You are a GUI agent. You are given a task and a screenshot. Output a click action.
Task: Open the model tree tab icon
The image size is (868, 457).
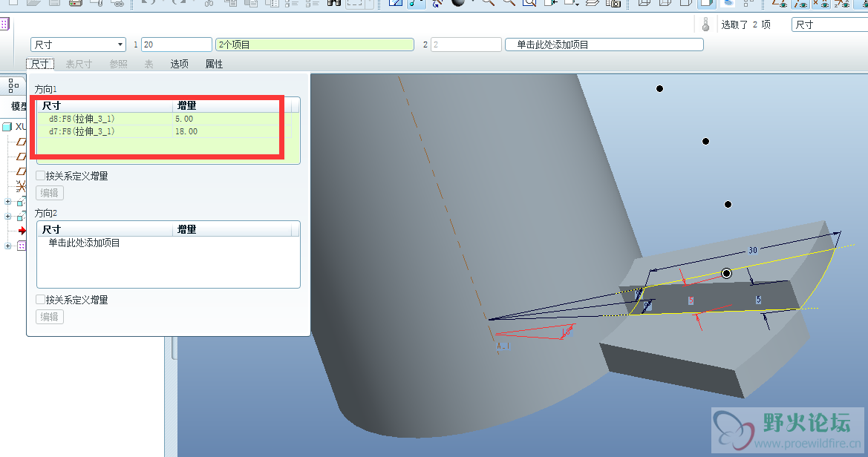13,85
